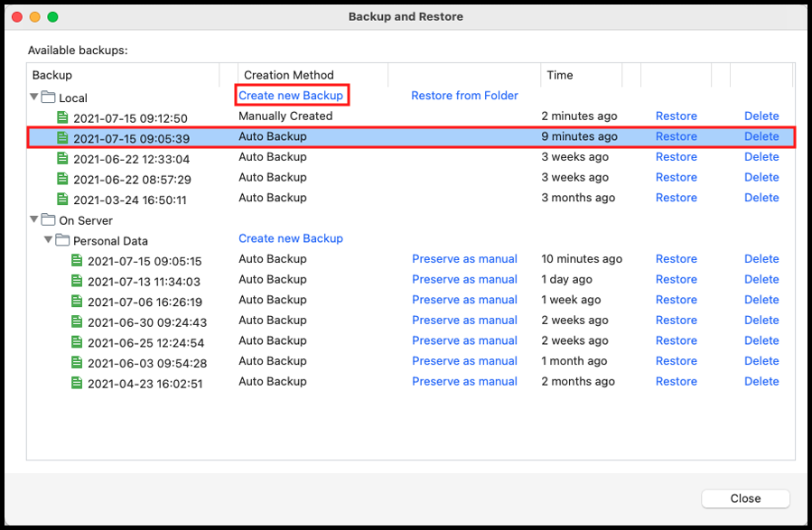812x530 pixels.
Task: Open Create new Backup under Local
Action: click(x=291, y=95)
